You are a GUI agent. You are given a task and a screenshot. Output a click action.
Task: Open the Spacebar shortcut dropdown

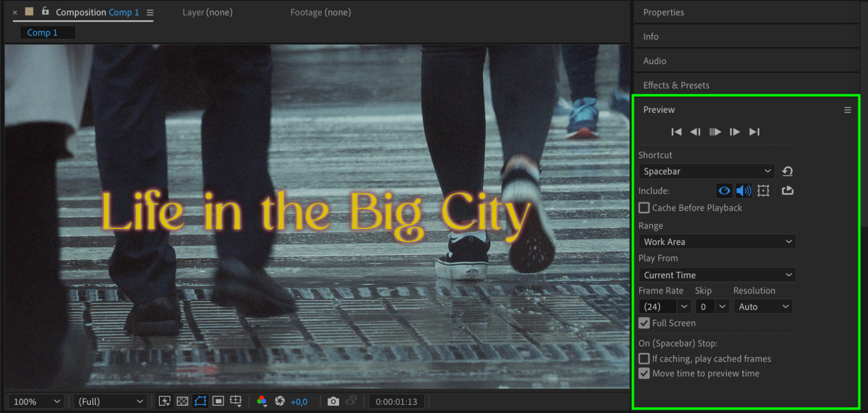(x=707, y=171)
